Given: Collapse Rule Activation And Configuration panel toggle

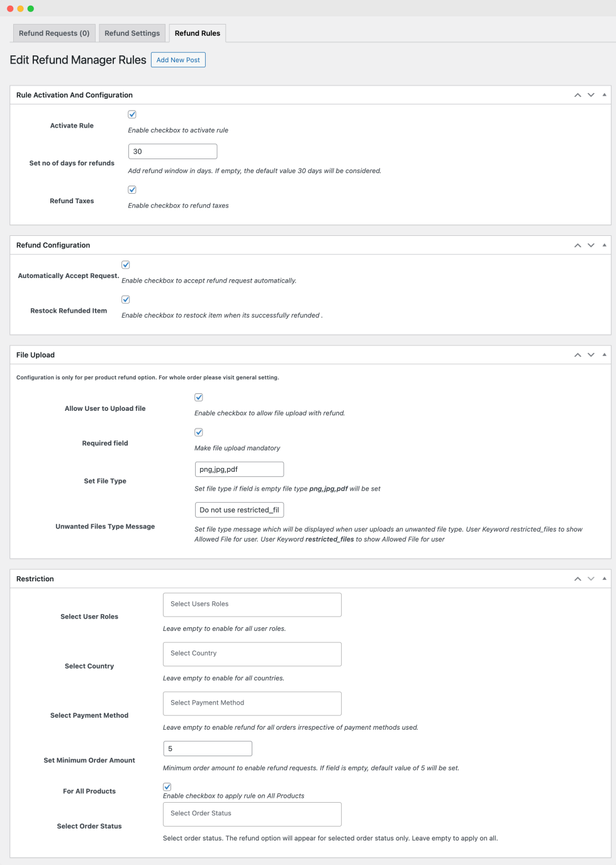Looking at the screenshot, I should (604, 95).
